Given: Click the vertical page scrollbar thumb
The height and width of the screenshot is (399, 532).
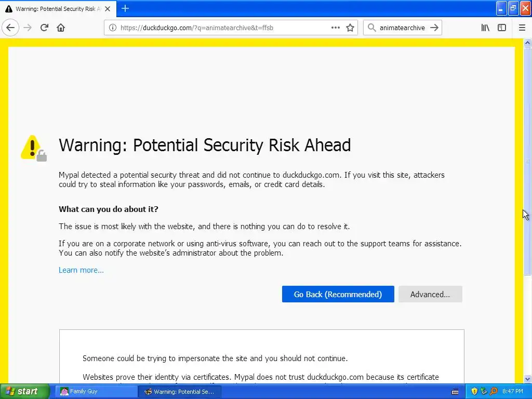Looking at the screenshot, I should pos(528,161).
